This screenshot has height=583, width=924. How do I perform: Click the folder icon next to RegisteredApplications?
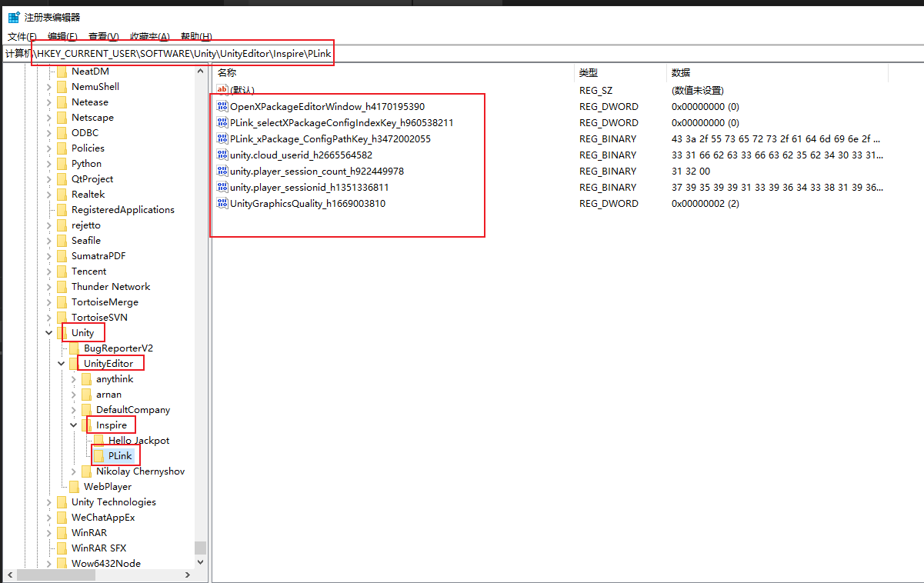[62, 210]
